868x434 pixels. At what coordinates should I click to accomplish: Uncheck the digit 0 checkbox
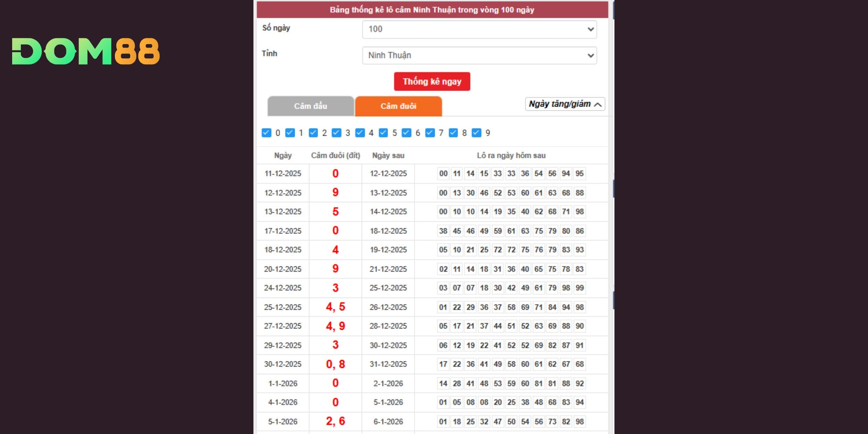[x=266, y=132]
